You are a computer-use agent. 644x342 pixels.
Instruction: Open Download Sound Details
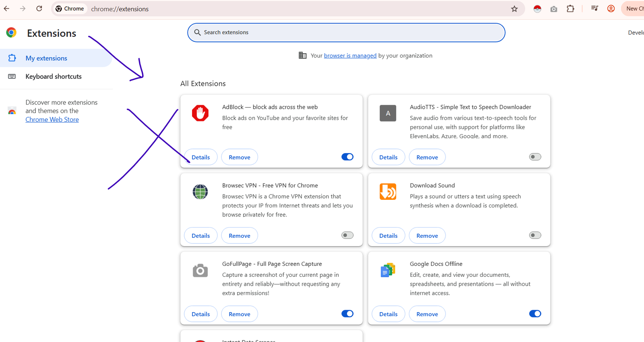pos(388,236)
